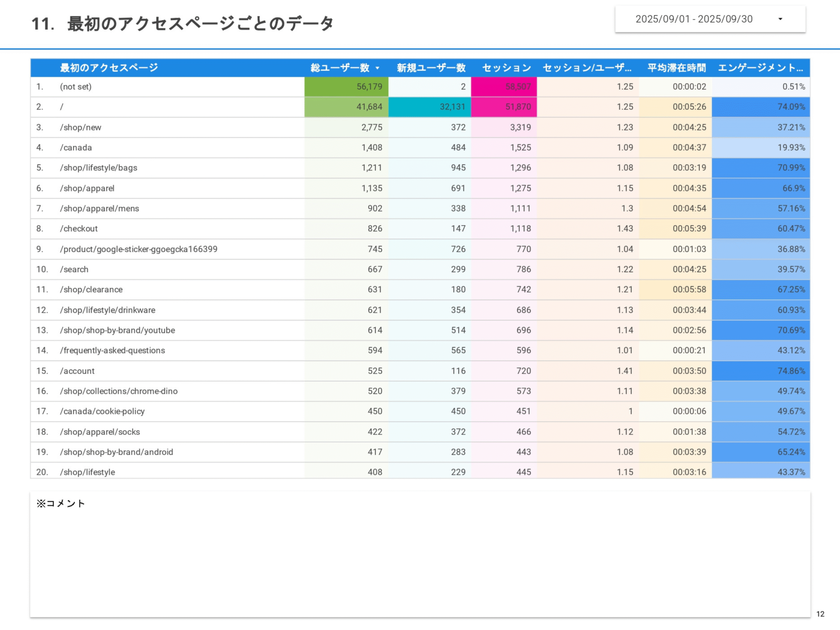Click sort arrow beside 総ユーザー数 header

coord(377,68)
